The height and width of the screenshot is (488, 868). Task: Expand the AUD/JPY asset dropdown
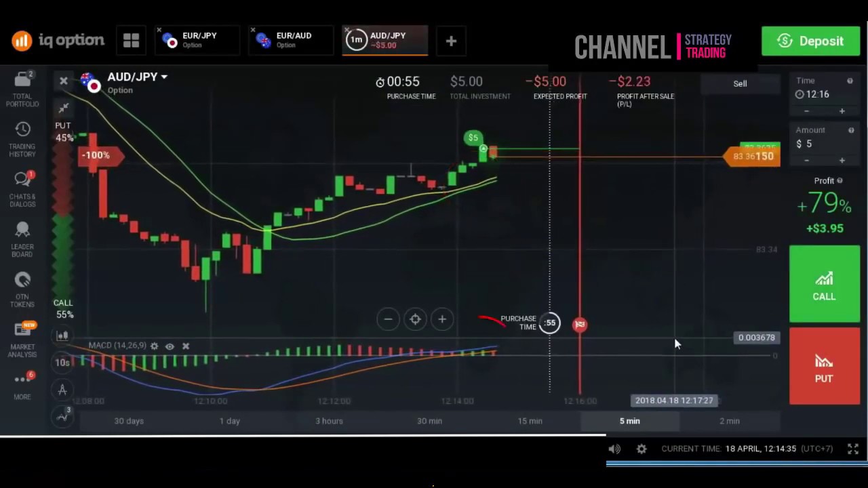pyautogui.click(x=165, y=77)
